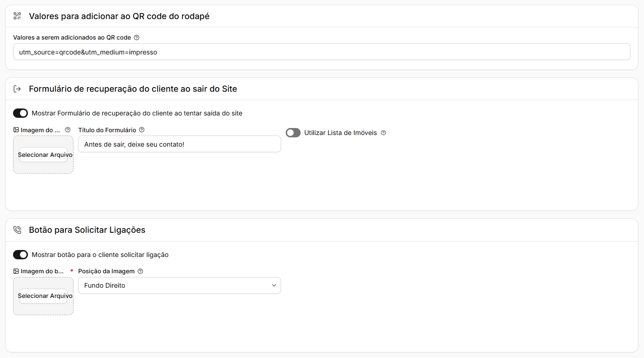Click Selecionar Arquivo under Imagem do b... label

tap(43, 296)
